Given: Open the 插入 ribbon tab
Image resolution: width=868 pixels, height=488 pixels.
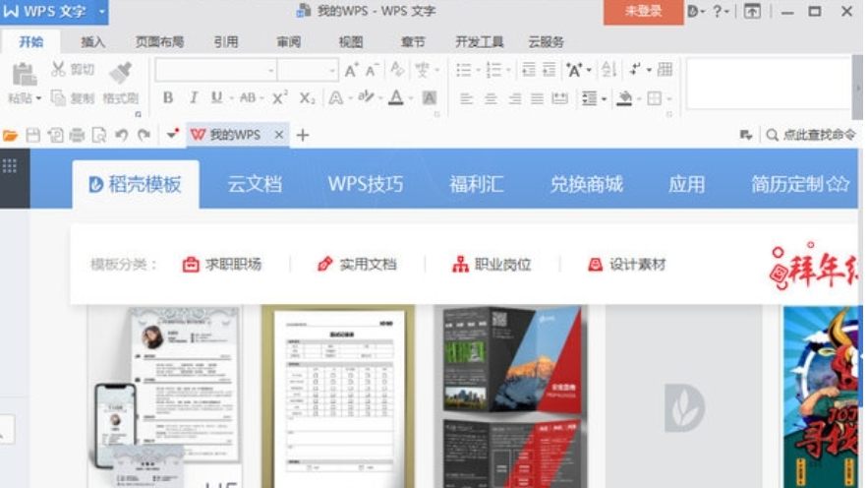Looking at the screenshot, I should [x=92, y=42].
